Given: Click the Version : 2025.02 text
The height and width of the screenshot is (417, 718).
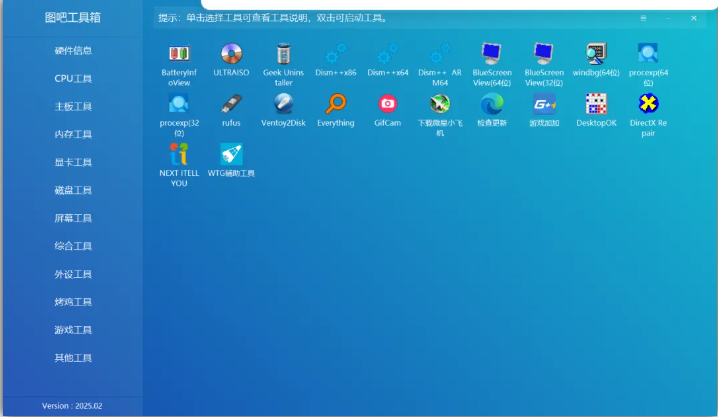Looking at the screenshot, I should coord(72,406).
